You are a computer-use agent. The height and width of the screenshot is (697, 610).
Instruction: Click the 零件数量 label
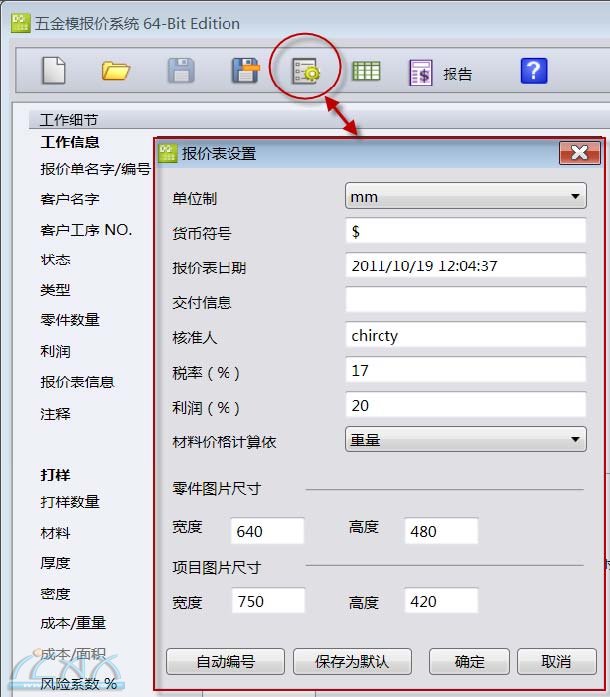(70, 320)
